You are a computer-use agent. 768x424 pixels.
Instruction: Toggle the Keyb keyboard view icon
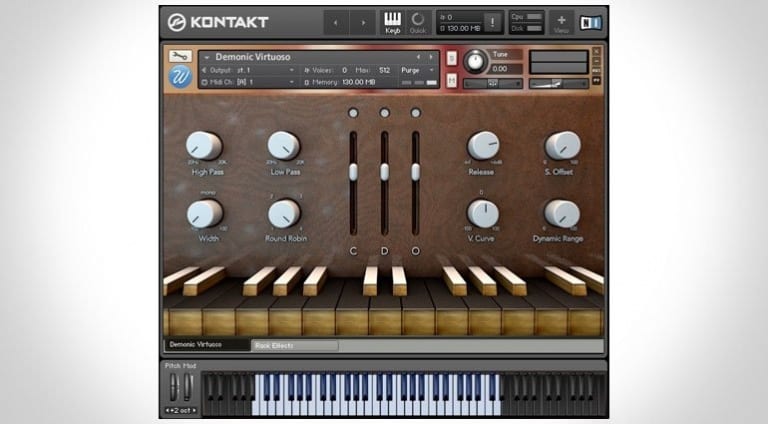click(x=392, y=23)
